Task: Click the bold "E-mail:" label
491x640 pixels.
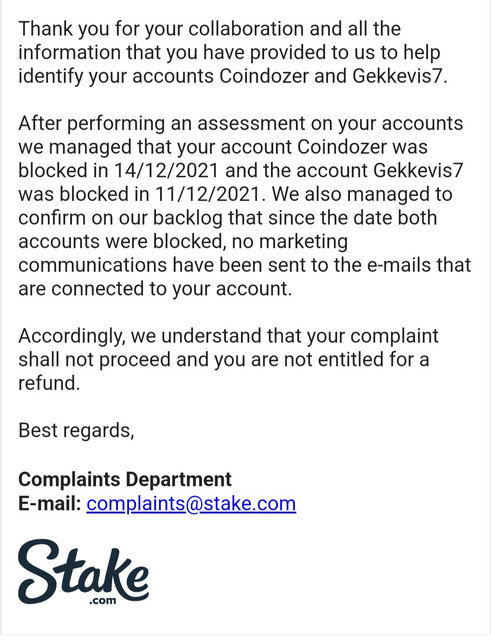Action: click(x=50, y=503)
